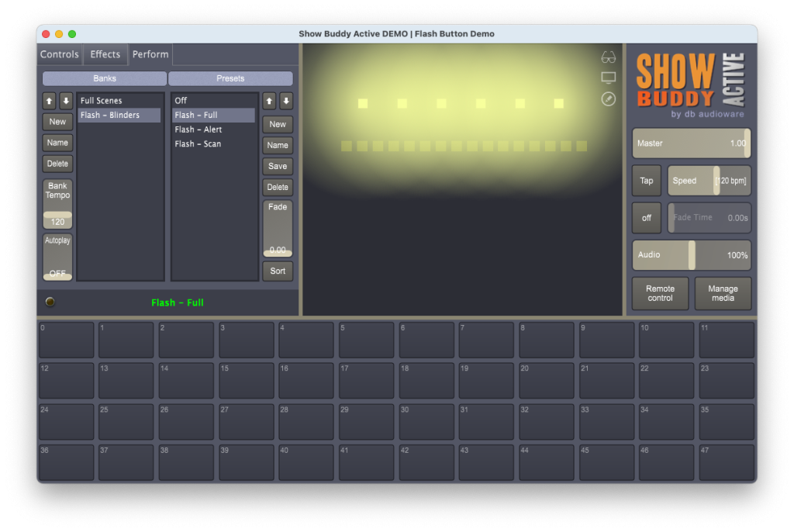794x532 pixels.
Task: Open Manage media
Action: click(723, 293)
